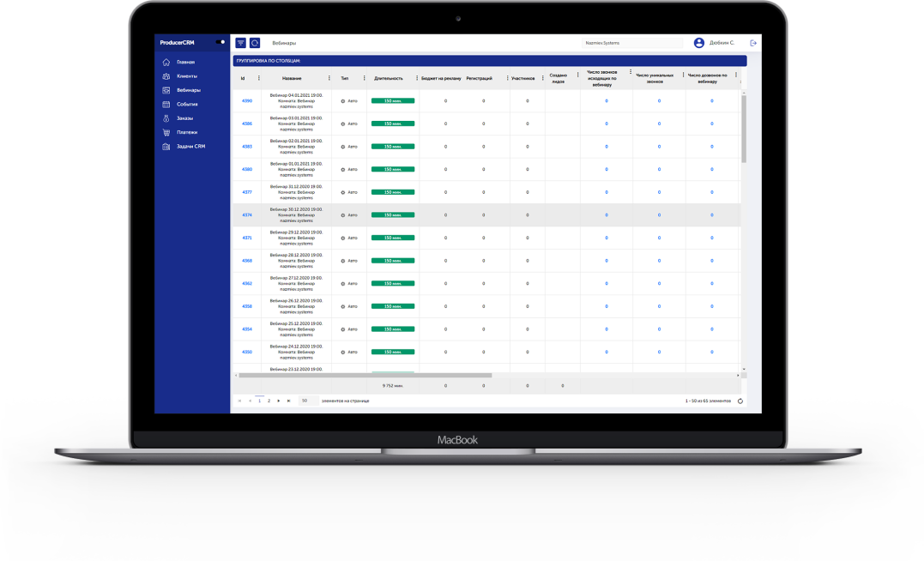Open the Тип column menu dots
This screenshot has width=924, height=561.
pos(364,78)
